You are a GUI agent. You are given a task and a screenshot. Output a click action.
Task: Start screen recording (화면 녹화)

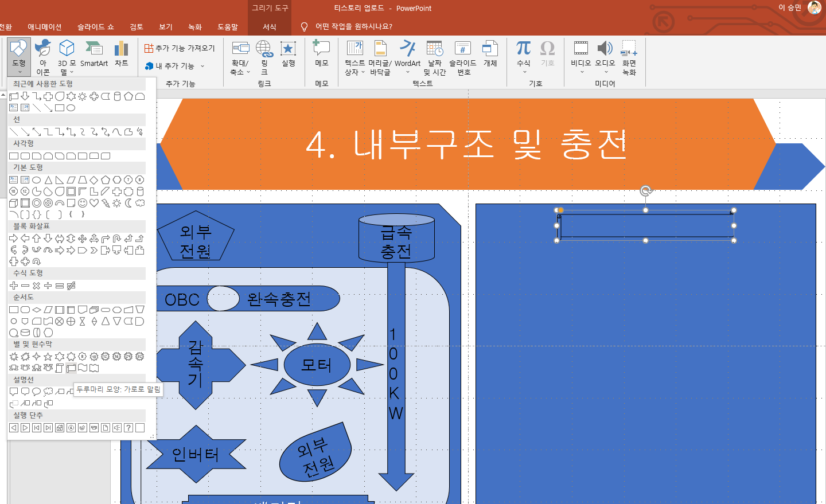click(x=629, y=57)
